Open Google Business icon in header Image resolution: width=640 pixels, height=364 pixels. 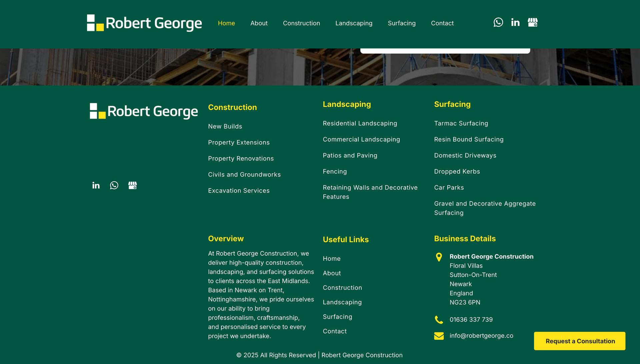tap(533, 22)
